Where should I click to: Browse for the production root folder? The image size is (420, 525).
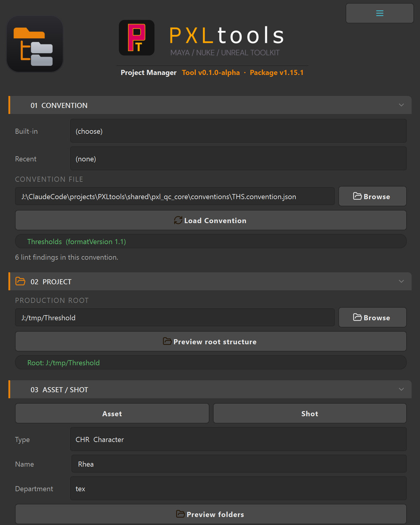click(x=372, y=318)
